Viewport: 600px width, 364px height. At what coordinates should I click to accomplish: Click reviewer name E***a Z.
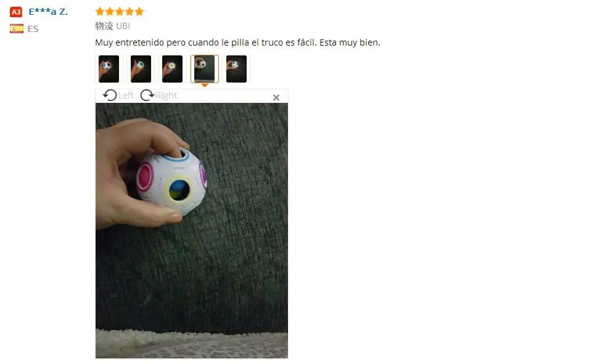(48, 12)
